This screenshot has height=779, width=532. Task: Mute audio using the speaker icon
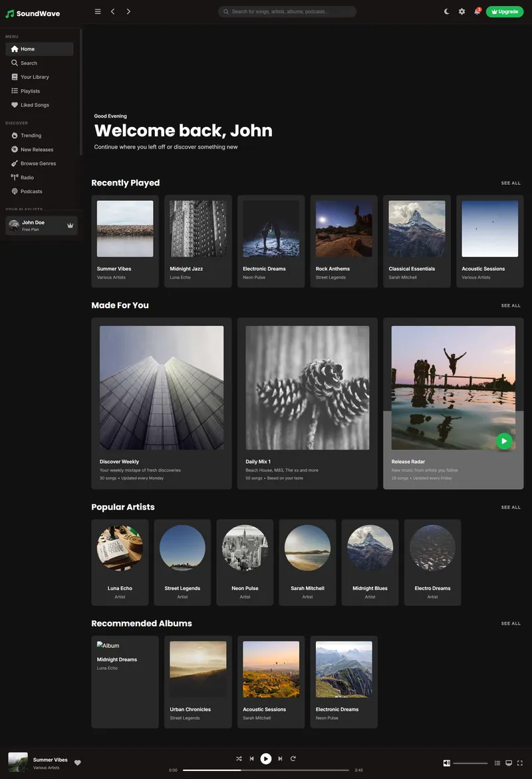tap(447, 763)
